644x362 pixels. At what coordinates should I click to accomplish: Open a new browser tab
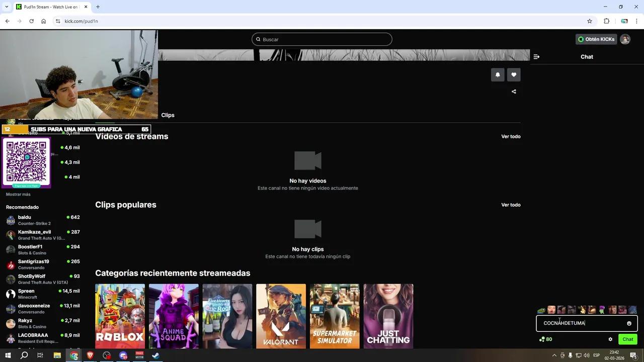pyautogui.click(x=98, y=7)
